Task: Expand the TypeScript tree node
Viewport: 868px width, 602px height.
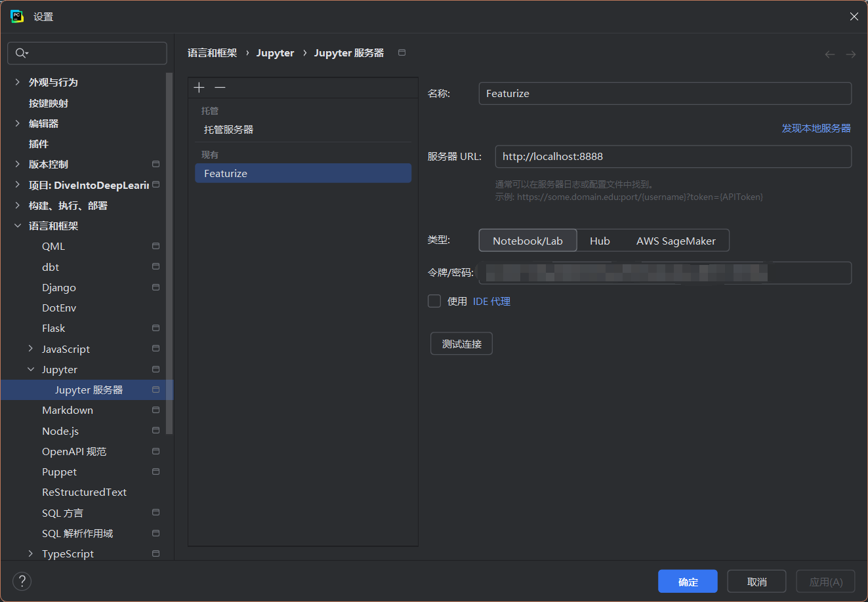Action: coord(31,553)
